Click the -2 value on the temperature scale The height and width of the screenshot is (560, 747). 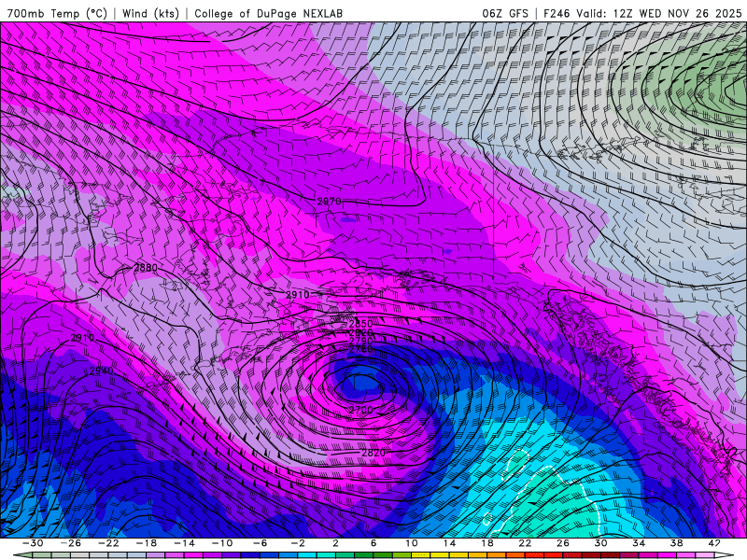298,543
